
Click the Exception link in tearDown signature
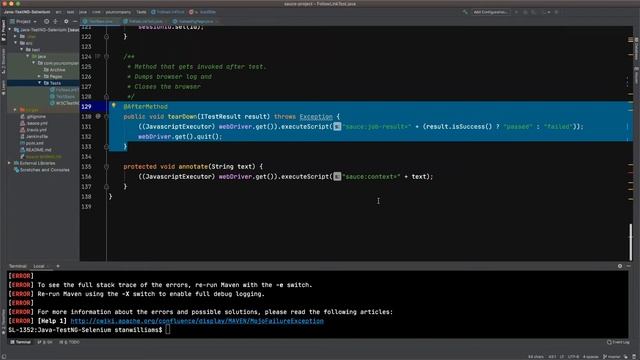[316, 117]
